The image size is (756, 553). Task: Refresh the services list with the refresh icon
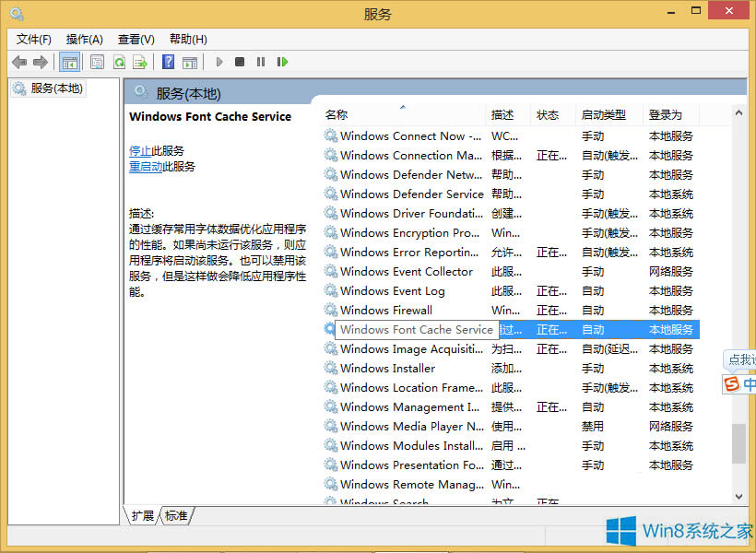click(x=119, y=62)
